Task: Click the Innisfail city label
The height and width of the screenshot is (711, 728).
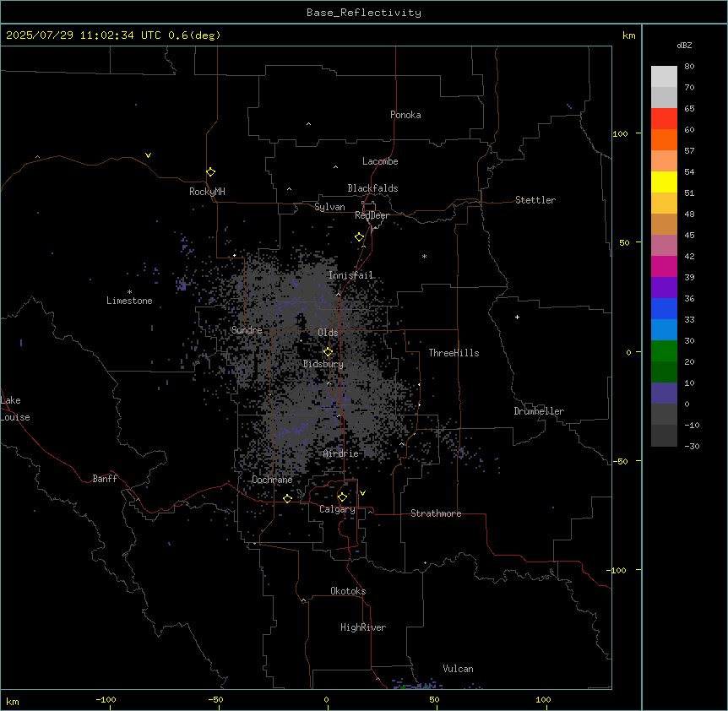Action: click(351, 275)
